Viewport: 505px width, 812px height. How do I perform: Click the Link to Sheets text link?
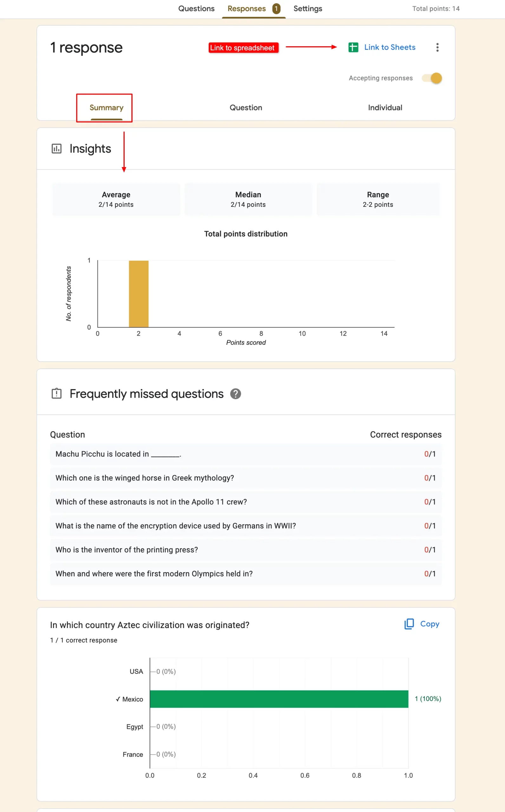[x=390, y=47]
